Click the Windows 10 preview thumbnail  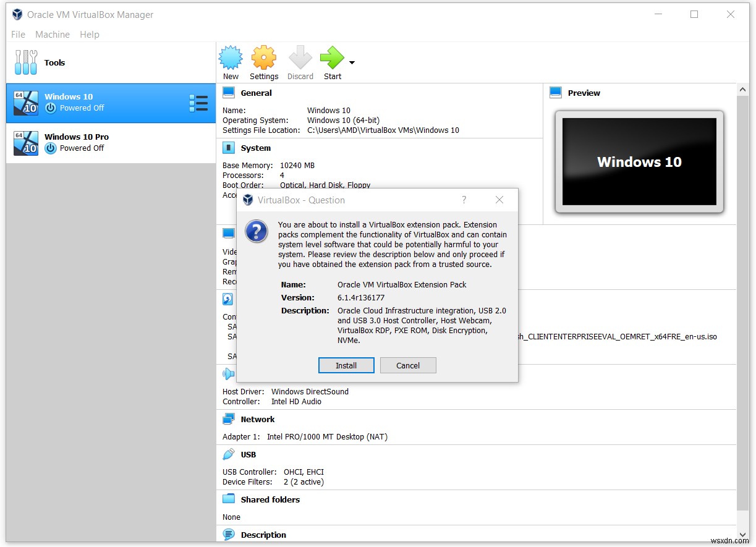[x=639, y=161]
